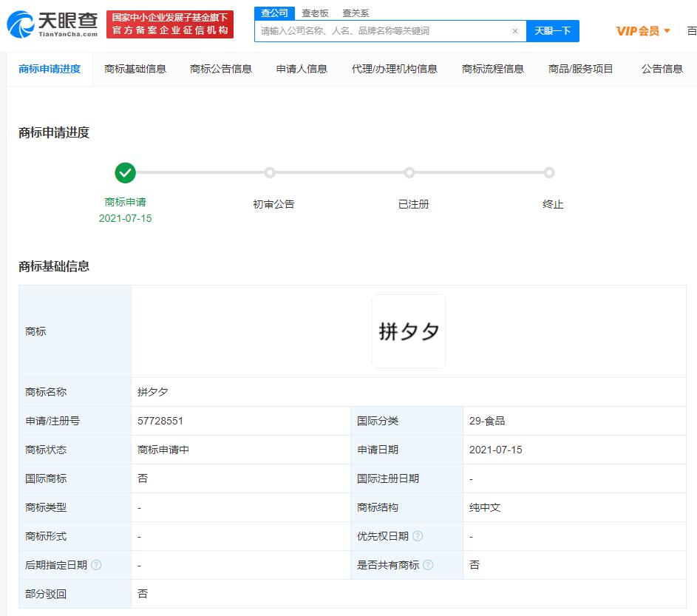Clear the search box using the X icon
697x616 pixels.
(x=515, y=30)
